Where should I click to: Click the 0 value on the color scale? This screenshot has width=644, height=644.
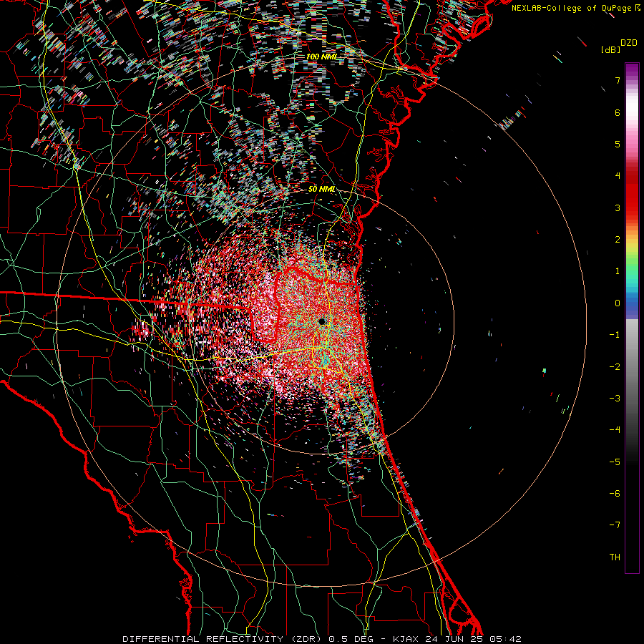[x=618, y=303]
